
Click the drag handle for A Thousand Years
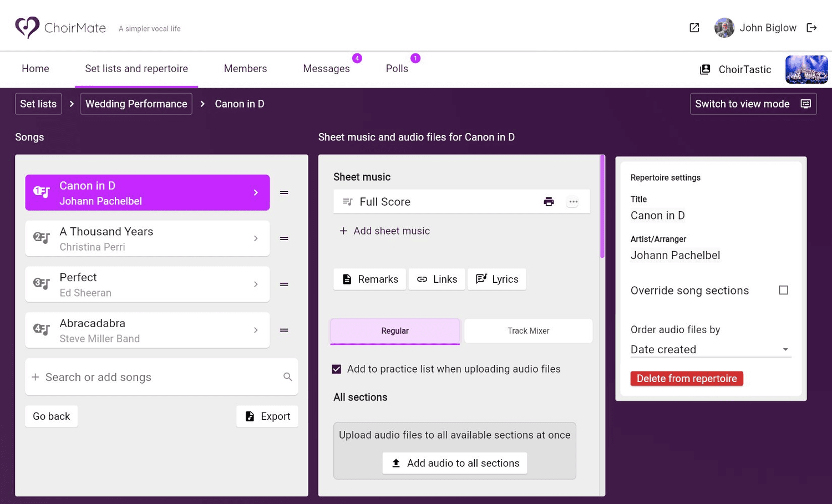(x=284, y=238)
